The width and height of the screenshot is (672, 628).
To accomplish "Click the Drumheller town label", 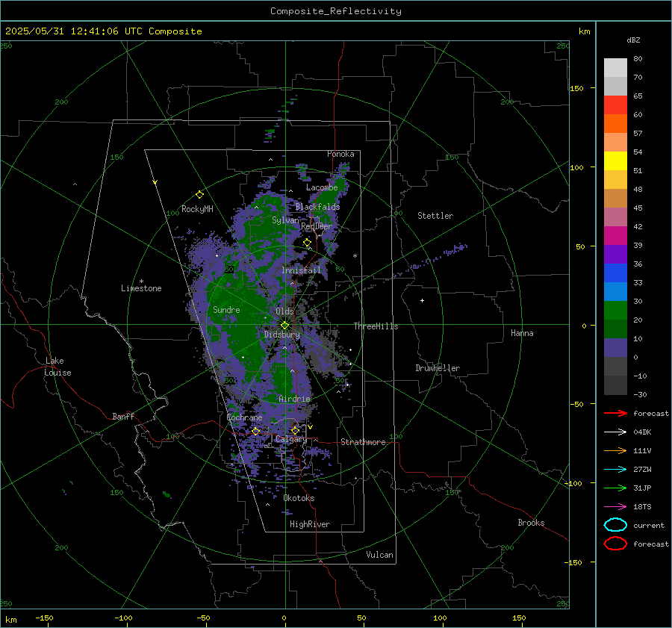I will 438,368.
